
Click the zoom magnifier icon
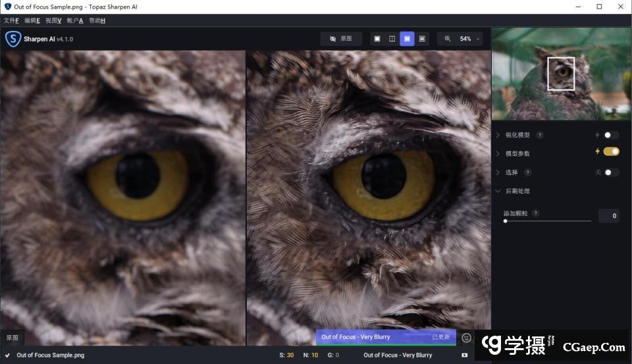tap(448, 39)
